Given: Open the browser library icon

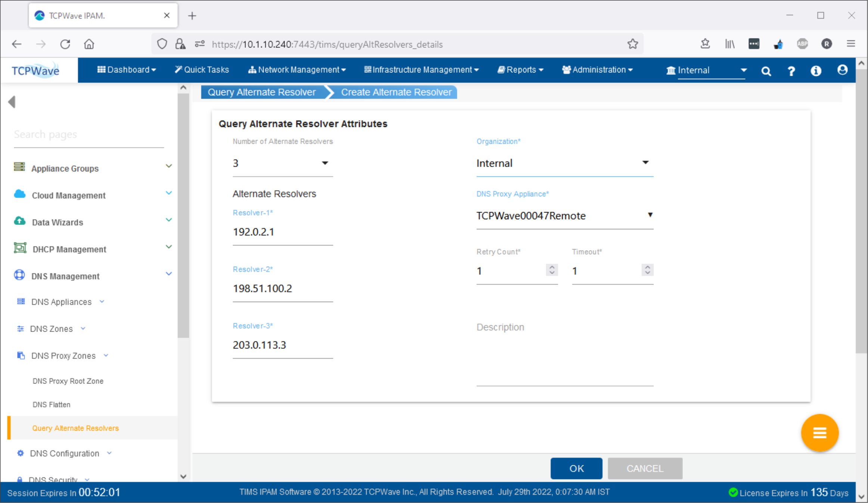Looking at the screenshot, I should pyautogui.click(x=729, y=44).
